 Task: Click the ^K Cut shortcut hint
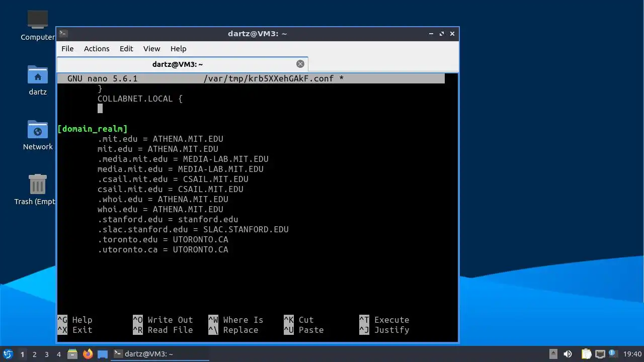298,320
